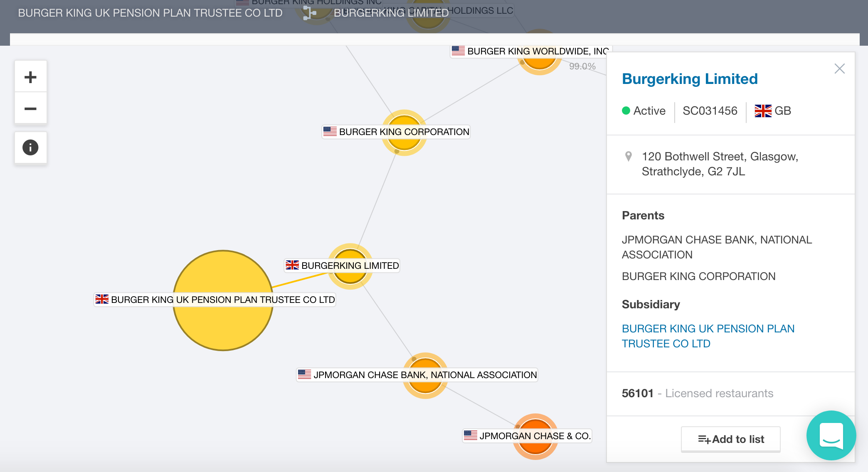Click SIC code 56101 Licensed restaurants
Viewport: 868px width, 472px height.
click(698, 393)
